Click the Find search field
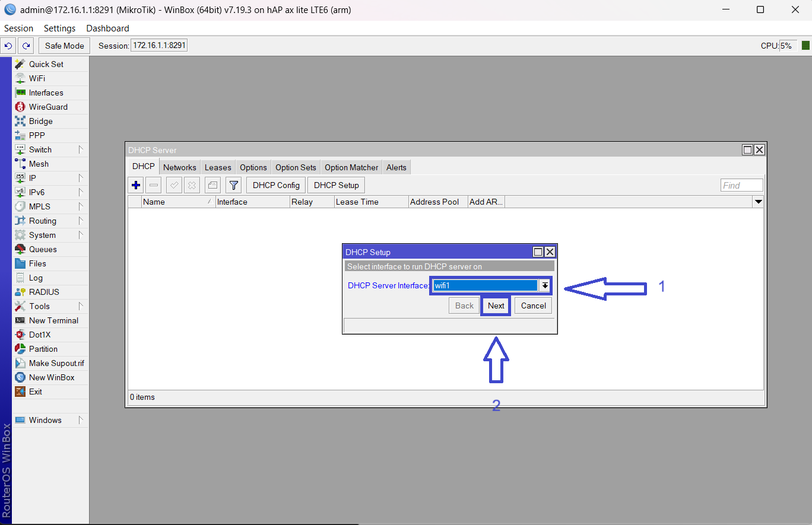812x525 pixels. pos(742,185)
